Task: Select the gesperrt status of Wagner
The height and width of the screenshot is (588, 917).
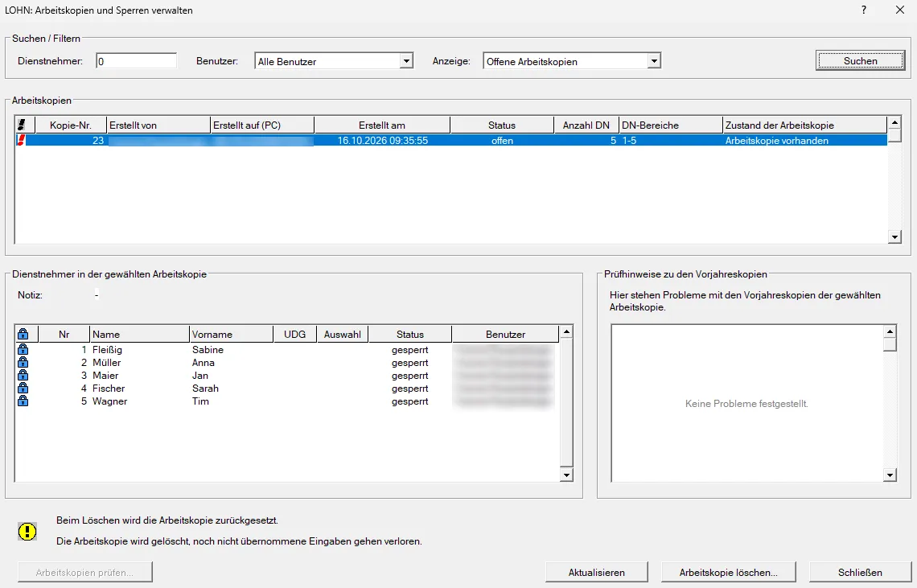Action: click(410, 401)
